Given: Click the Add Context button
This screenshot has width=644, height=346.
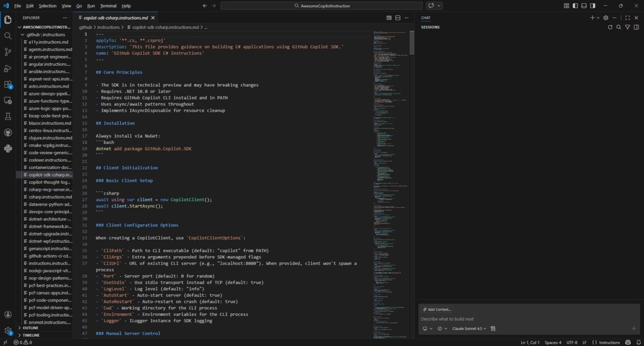Looking at the screenshot, I should pos(436,309).
